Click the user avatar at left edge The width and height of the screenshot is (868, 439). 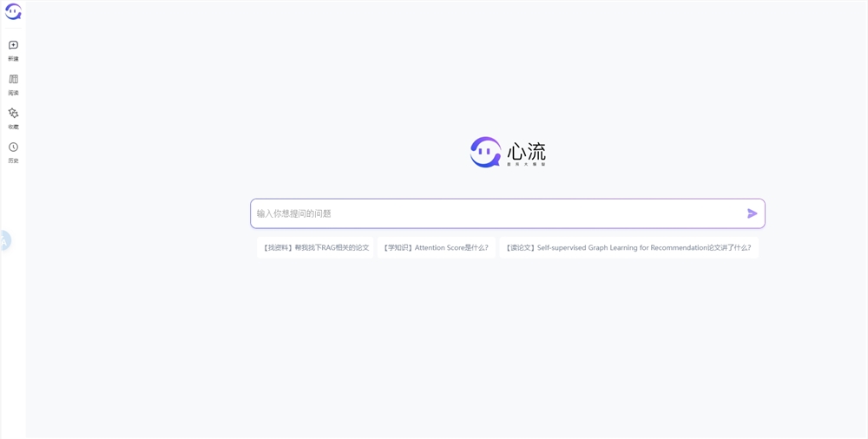(4, 240)
